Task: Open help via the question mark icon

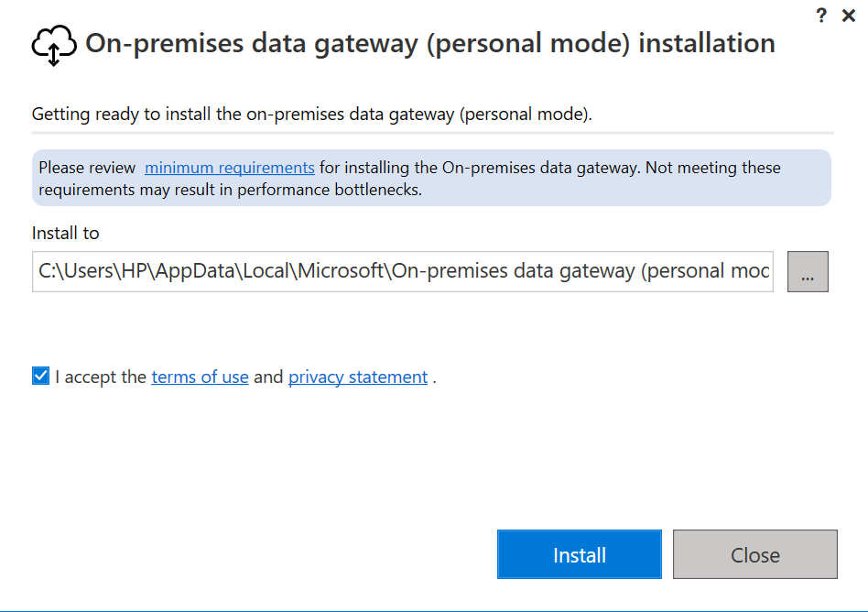Action: click(821, 16)
